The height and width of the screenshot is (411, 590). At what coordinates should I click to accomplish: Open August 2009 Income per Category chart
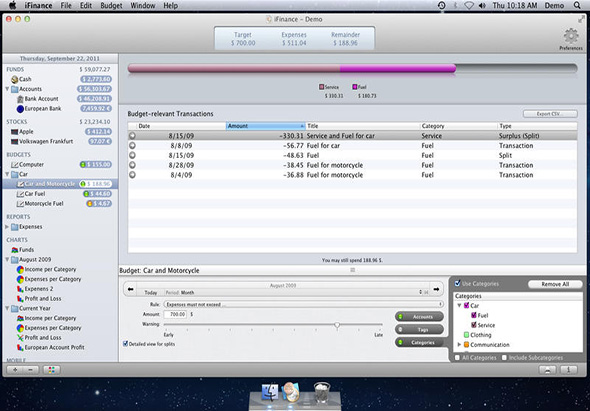point(20,269)
